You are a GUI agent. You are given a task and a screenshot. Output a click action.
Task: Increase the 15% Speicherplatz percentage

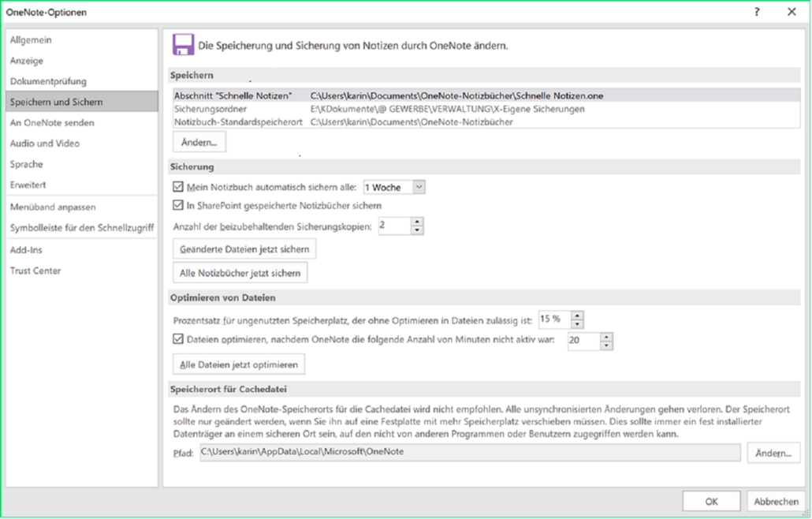coord(576,316)
